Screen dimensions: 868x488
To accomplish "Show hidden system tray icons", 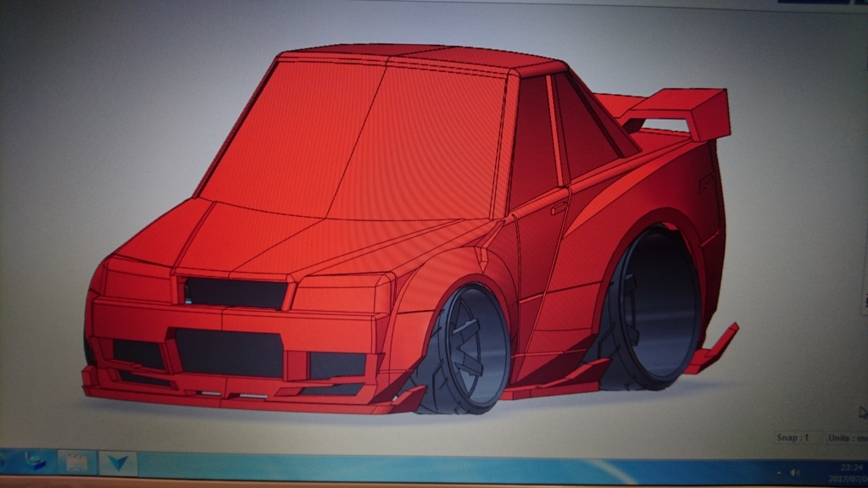I will pyautogui.click(x=779, y=473).
